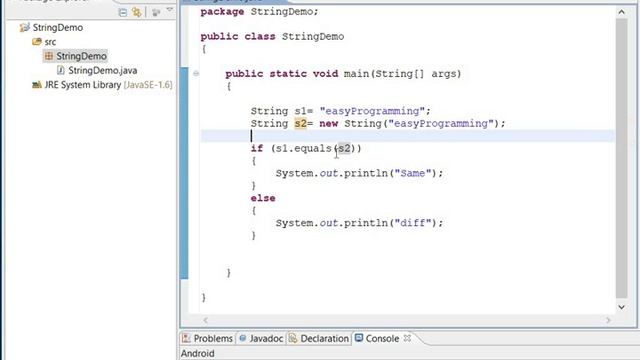Select JRE System Library entry
Image resolution: width=640 pixels, height=360 pixels.
click(x=108, y=85)
